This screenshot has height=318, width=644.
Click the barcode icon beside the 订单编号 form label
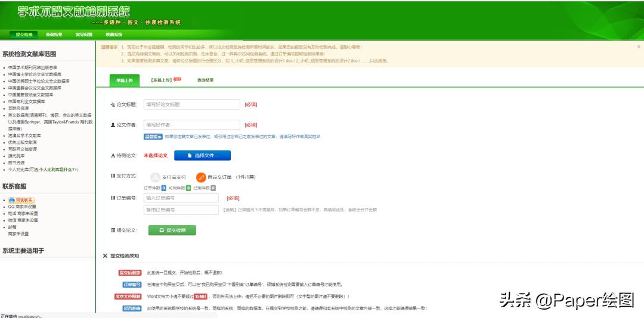click(x=113, y=198)
